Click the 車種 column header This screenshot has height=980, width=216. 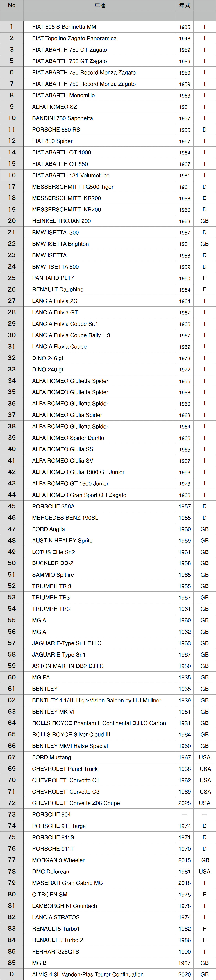[x=100, y=5]
